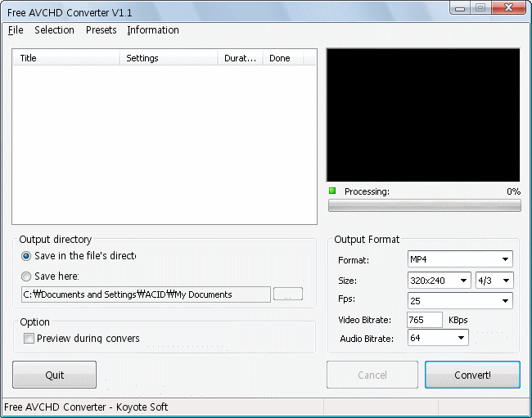Viewport: 532px width, 418px height.
Task: Close the Free AVCHD Converter window
Action: point(508,8)
